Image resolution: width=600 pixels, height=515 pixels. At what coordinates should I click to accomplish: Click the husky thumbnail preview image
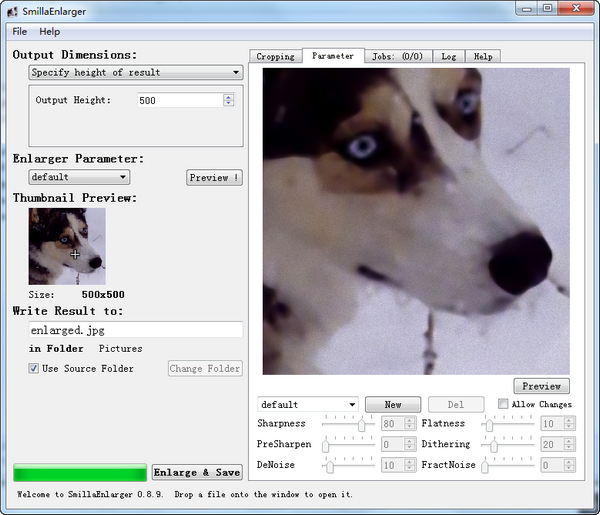click(67, 246)
